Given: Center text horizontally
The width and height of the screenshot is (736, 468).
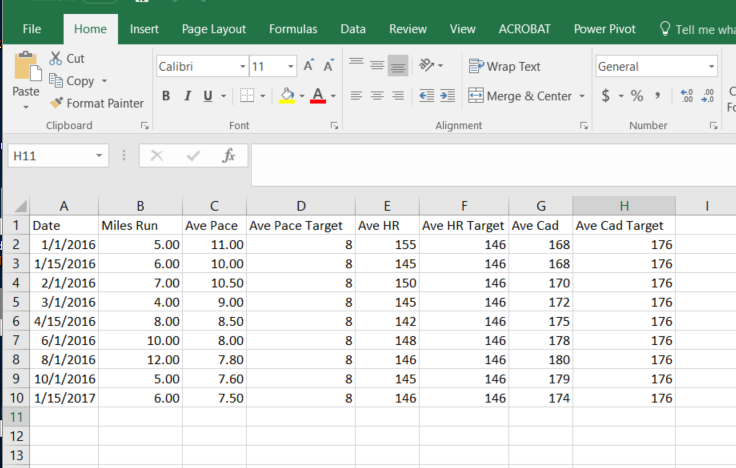Looking at the screenshot, I should click(377, 96).
